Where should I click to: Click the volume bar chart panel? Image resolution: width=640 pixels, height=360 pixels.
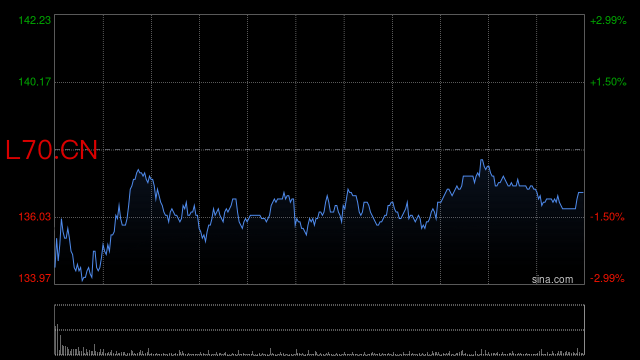pyautogui.click(x=320, y=330)
